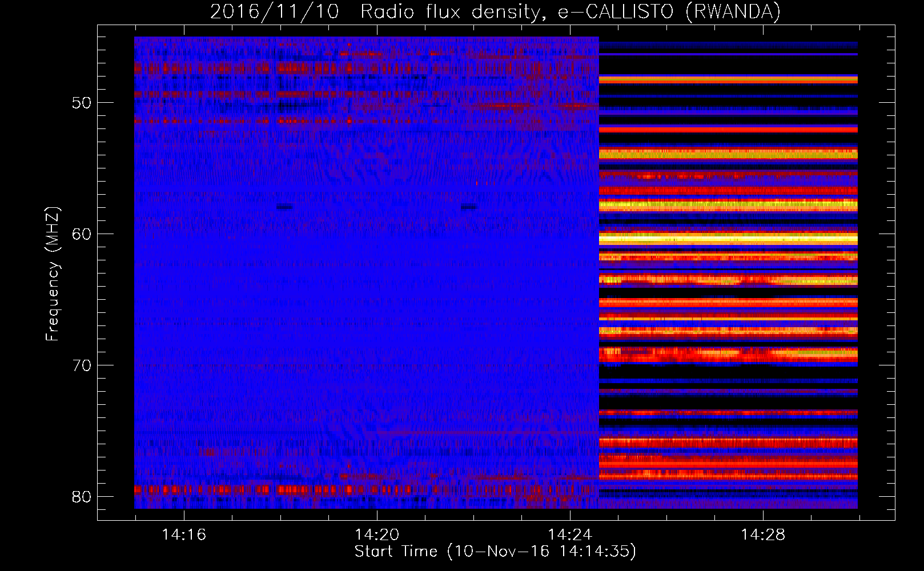
Task: Click the 50 frequency tick label
Action: (82, 103)
